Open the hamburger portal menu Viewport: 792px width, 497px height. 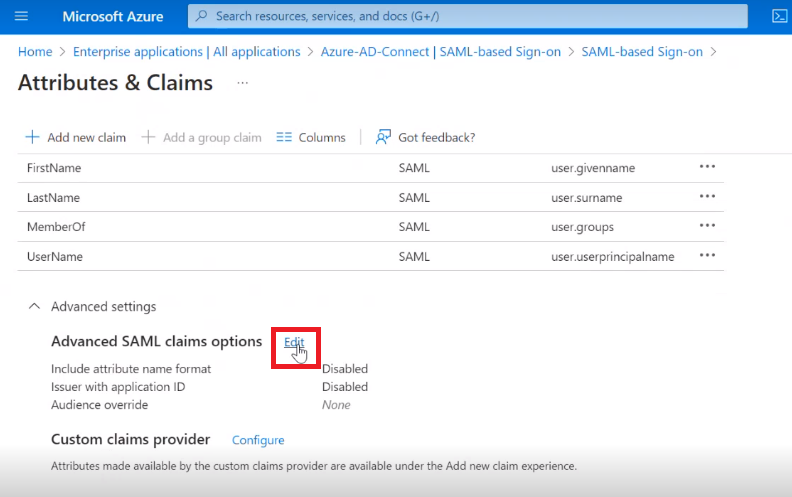tap(21, 16)
